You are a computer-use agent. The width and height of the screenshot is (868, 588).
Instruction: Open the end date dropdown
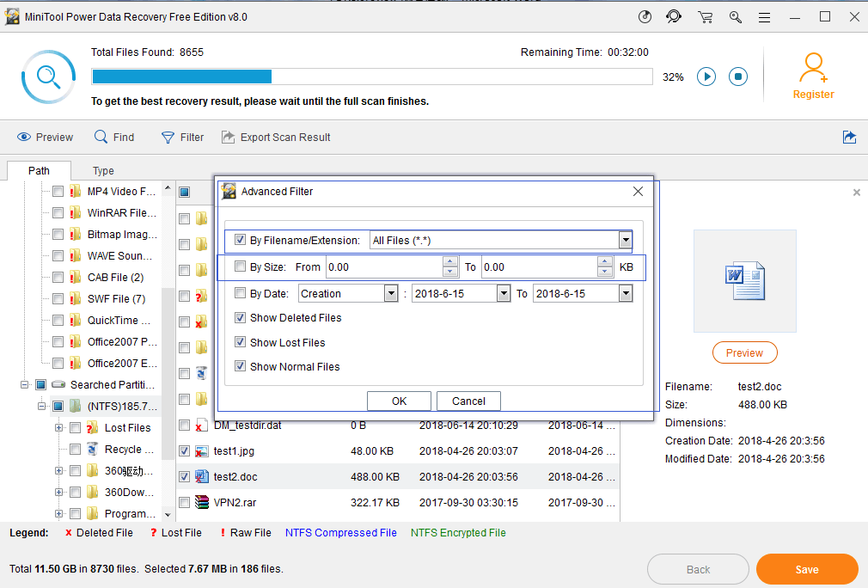click(x=625, y=293)
